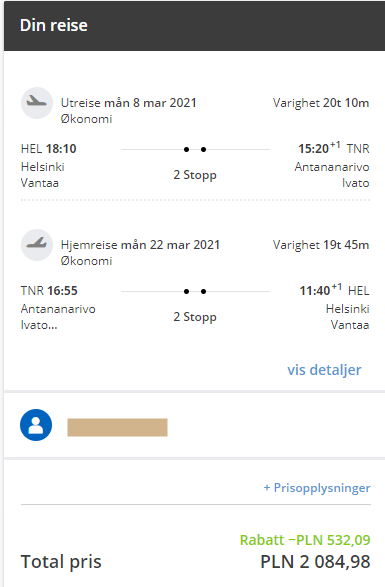Click the '15:20 +1 TNR' arrival time
Viewport: 385px width, 587px height.
(x=334, y=148)
